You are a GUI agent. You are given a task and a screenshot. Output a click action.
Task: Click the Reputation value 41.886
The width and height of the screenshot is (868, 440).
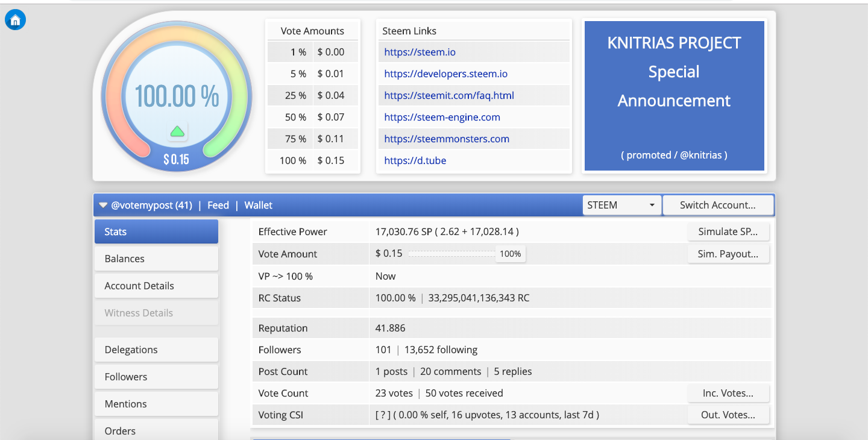[x=391, y=328]
